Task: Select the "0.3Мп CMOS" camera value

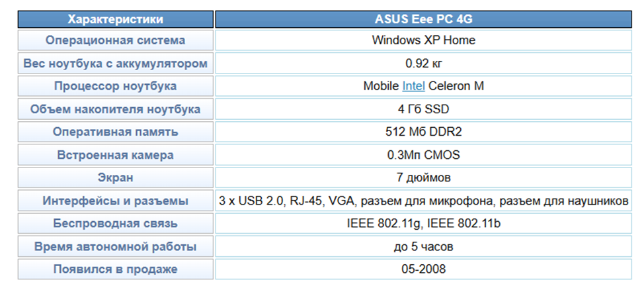Action: click(x=423, y=155)
